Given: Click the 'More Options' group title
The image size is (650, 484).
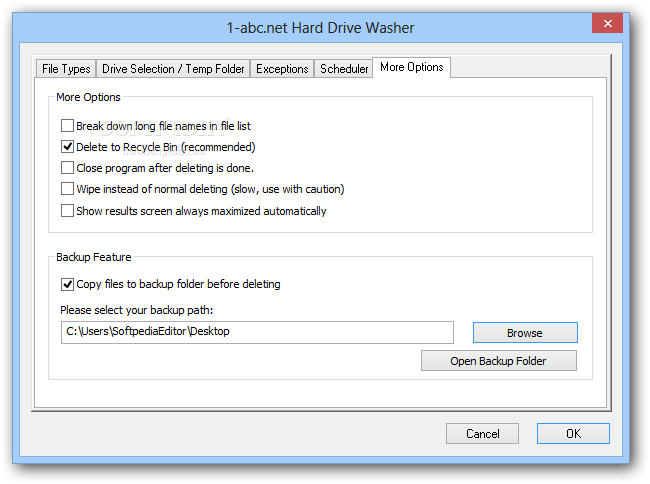Looking at the screenshot, I should (88, 97).
